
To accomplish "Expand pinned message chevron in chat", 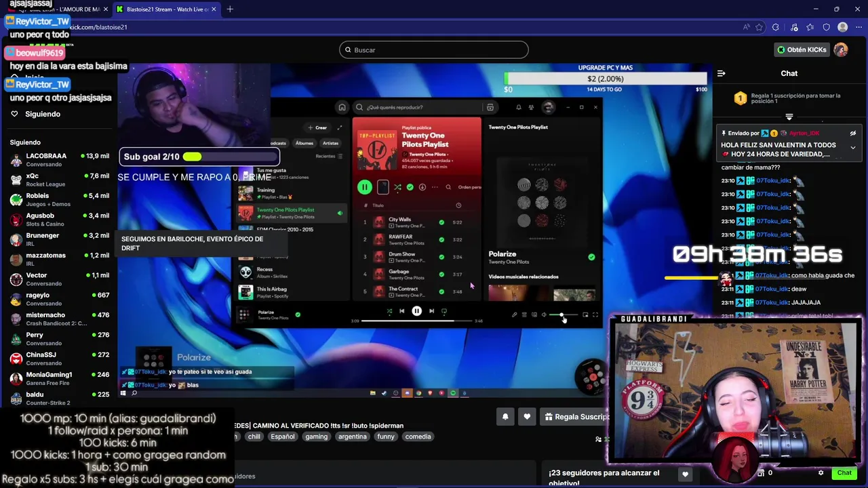I will click(x=853, y=148).
